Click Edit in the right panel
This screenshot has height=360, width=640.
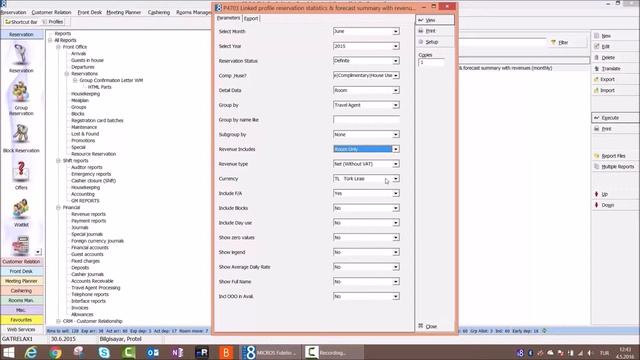[615, 47]
